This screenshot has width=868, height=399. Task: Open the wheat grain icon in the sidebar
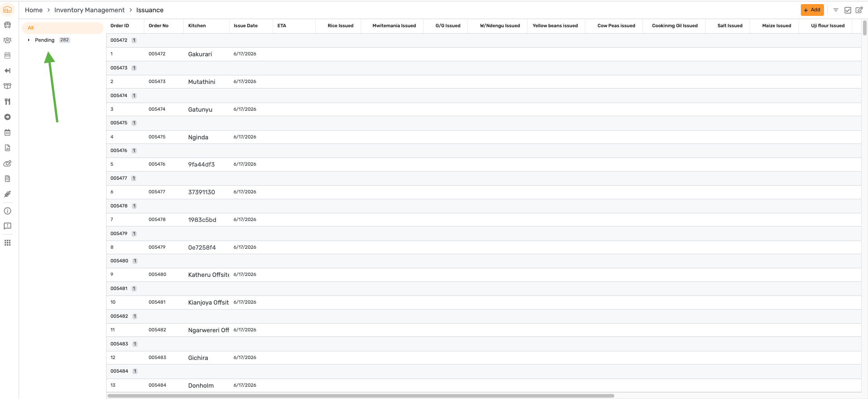click(7, 194)
